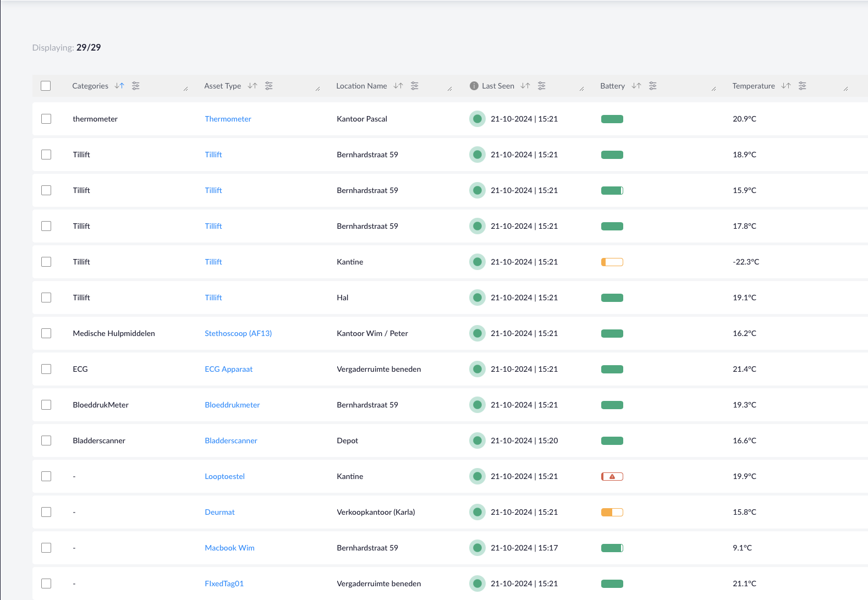Open filter settings for Asset Type column
The width and height of the screenshot is (868, 600).
pos(268,86)
